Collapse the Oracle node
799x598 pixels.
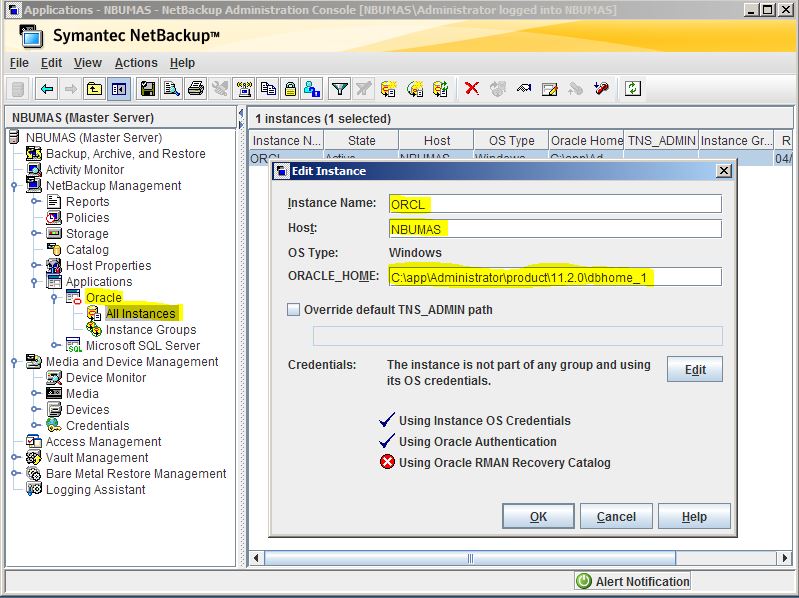point(54,298)
